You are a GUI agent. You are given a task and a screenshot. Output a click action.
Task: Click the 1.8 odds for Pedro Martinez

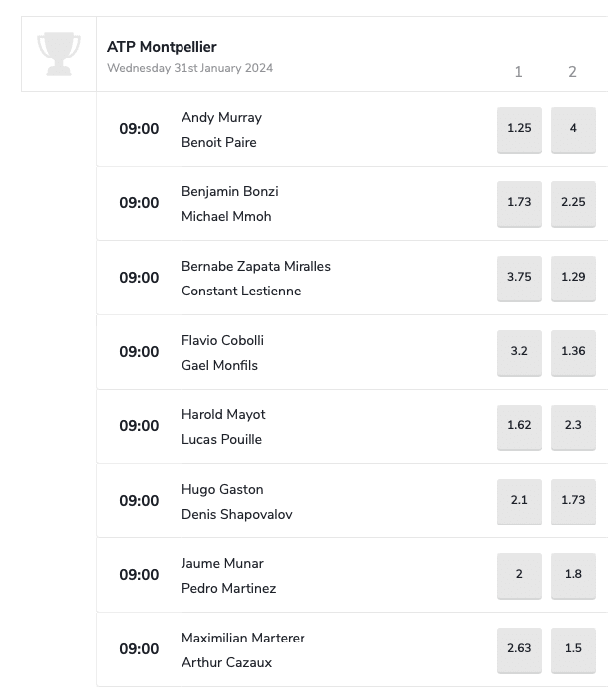[573, 576]
